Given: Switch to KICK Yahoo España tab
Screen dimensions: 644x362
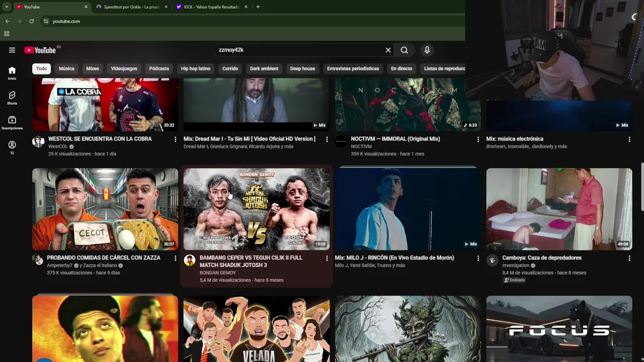Looking at the screenshot, I should coord(211,7).
